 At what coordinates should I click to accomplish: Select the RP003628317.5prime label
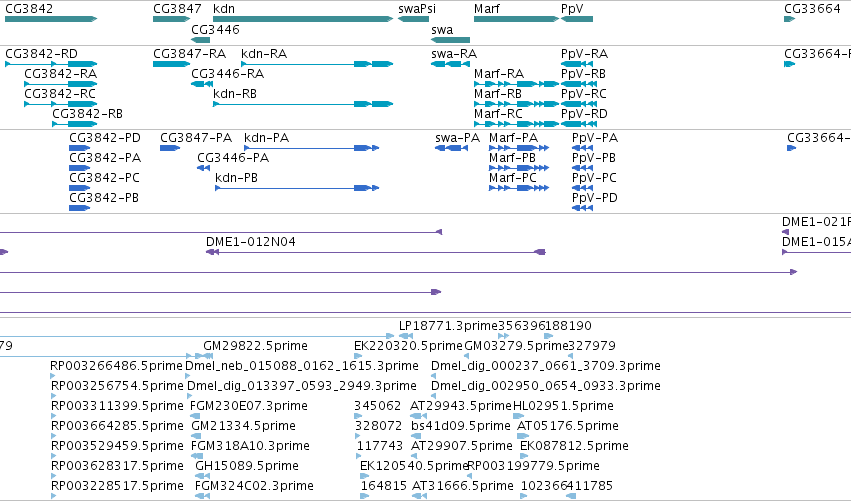tap(117, 466)
